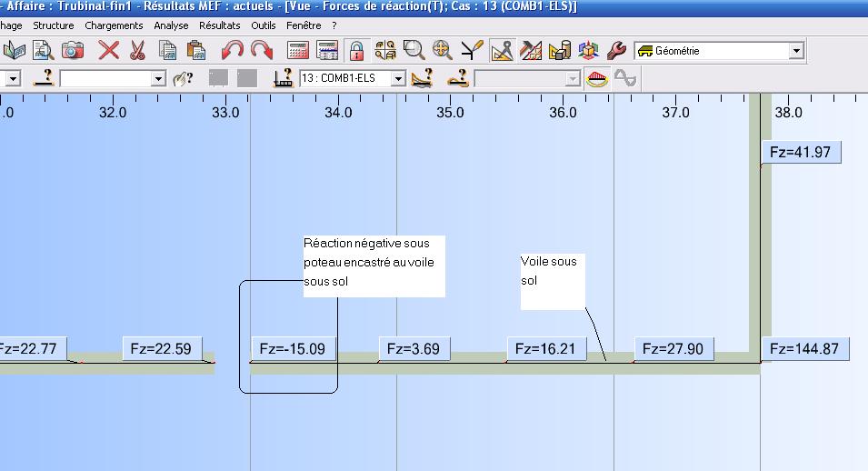This screenshot has height=471, width=868.
Task: Click the cylinder and cube sections icon
Action: click(560, 50)
